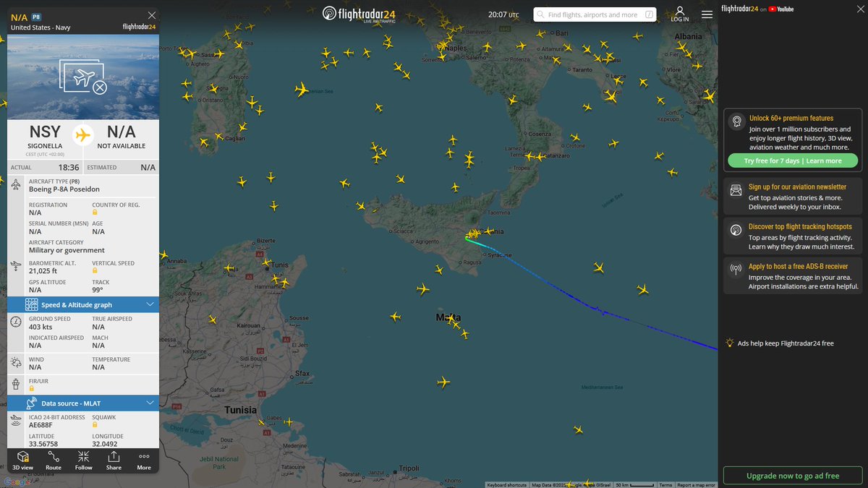Click the NSY Sigonella origin airport
This screenshot has height=488, width=868.
[x=45, y=137]
